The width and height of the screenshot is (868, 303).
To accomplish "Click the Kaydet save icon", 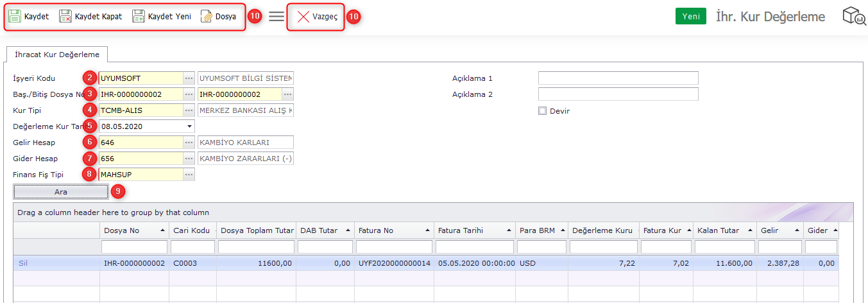I will coord(15,17).
